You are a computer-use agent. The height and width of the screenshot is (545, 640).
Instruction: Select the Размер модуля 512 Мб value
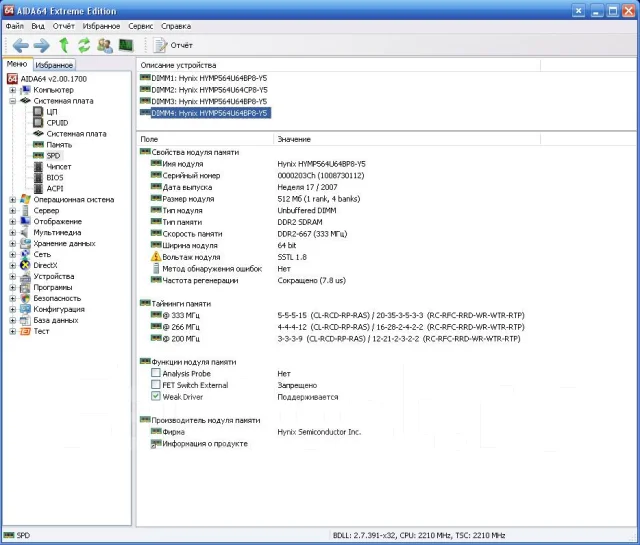319,199
